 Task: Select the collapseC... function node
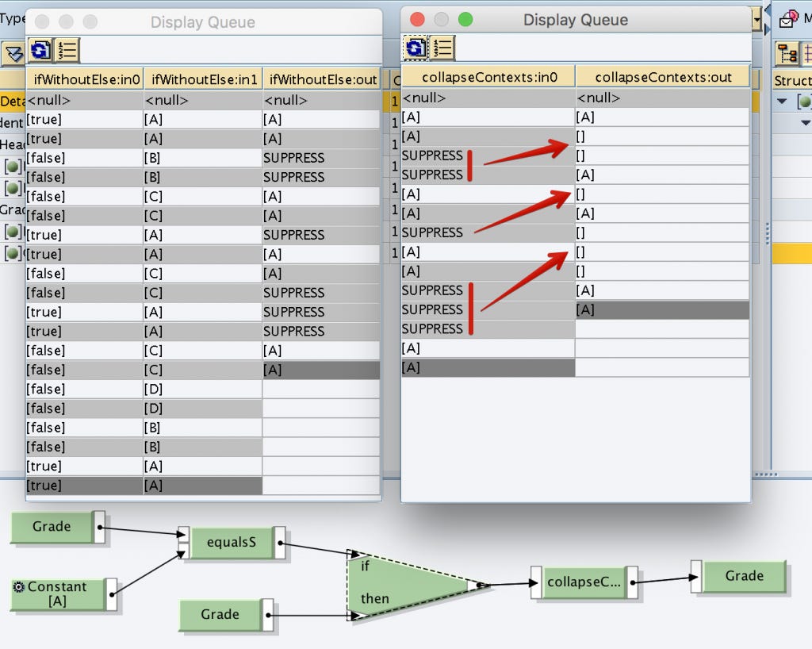pyautogui.click(x=584, y=582)
